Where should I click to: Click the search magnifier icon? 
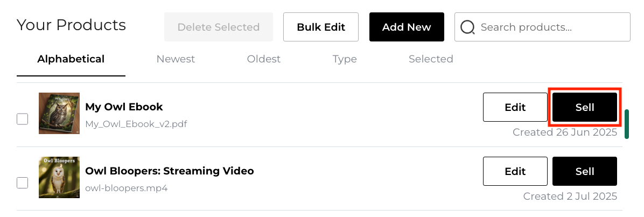click(468, 27)
